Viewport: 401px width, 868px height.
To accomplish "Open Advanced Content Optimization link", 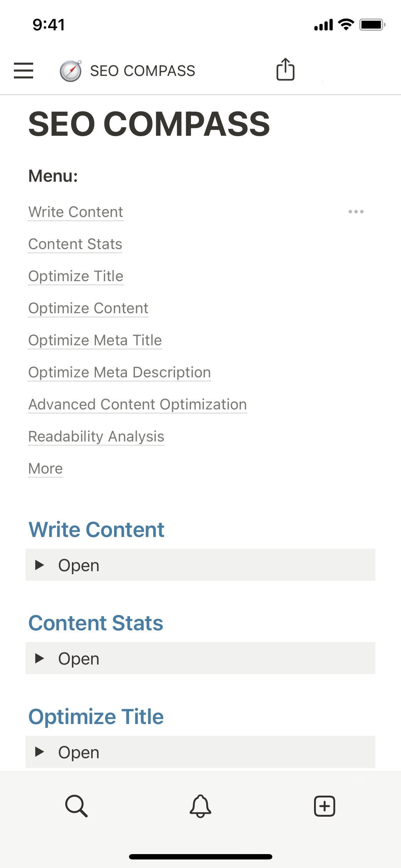I will click(x=138, y=404).
